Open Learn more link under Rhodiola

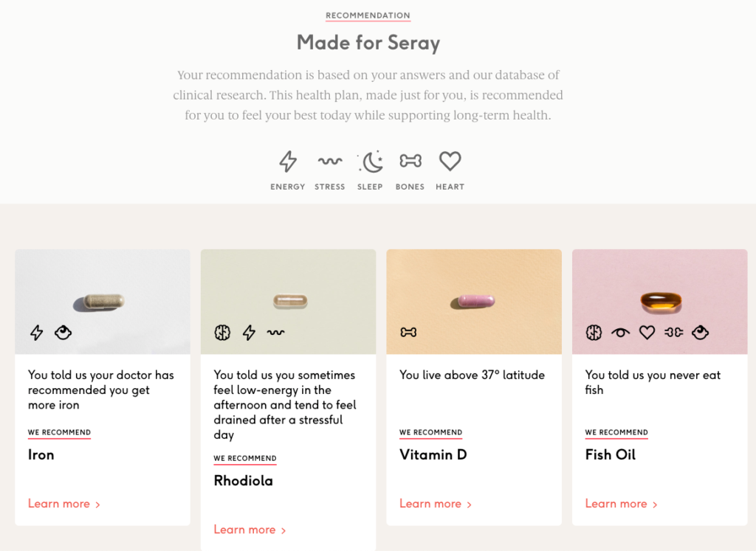pos(250,530)
